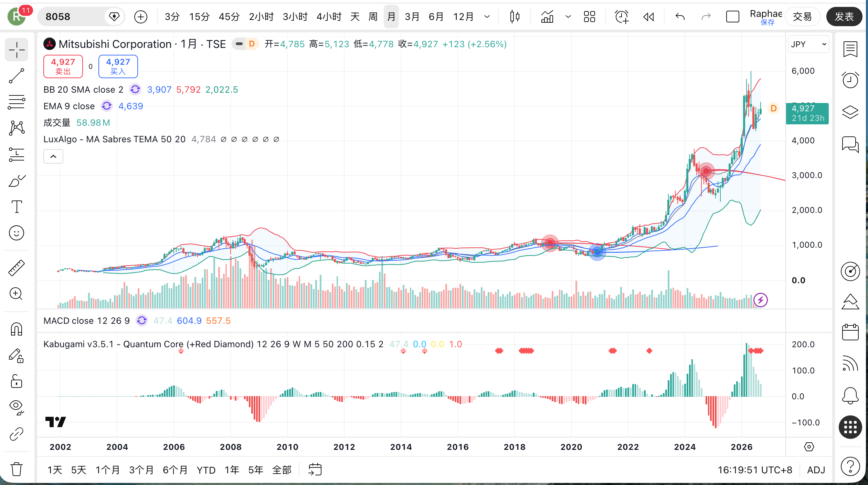The width and height of the screenshot is (868, 485).
Task: Open the calendar panel
Action: 850,332
